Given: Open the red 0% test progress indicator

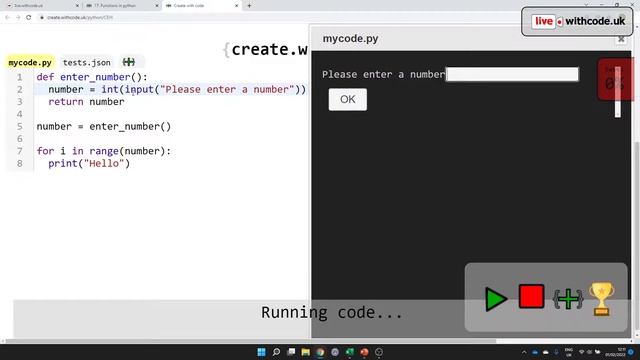Looking at the screenshot, I should click(615, 80).
